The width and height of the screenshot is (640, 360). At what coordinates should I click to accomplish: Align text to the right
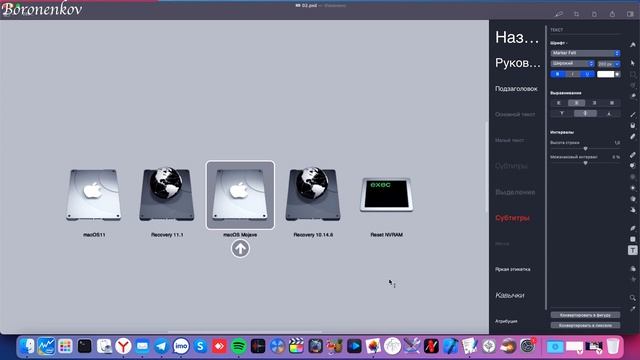click(x=594, y=103)
